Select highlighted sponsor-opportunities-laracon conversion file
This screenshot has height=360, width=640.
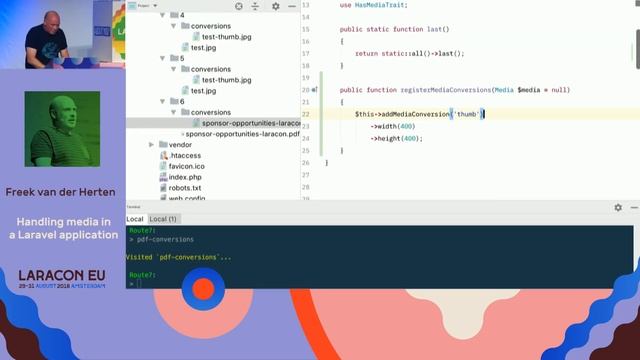[x=213, y=123]
